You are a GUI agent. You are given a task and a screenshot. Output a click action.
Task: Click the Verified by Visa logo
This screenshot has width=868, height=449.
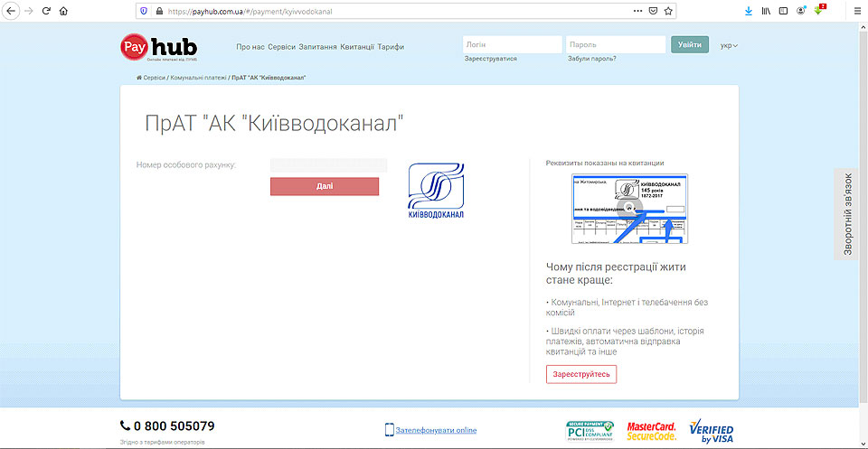pos(712,431)
